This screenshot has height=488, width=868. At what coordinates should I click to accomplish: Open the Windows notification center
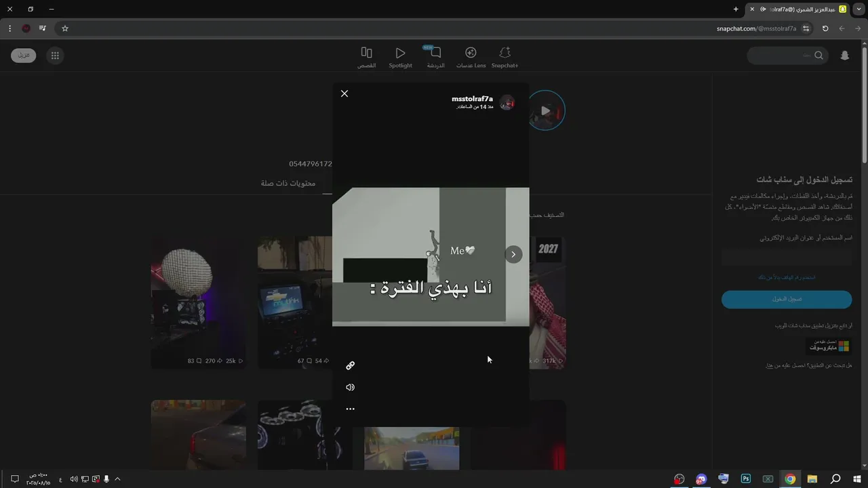[x=14, y=479]
